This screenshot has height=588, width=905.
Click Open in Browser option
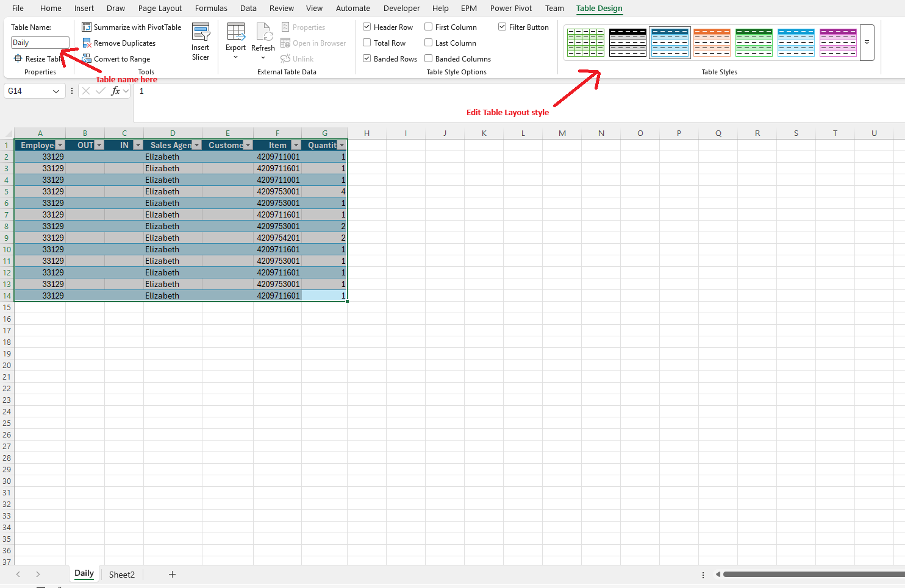[x=313, y=43]
